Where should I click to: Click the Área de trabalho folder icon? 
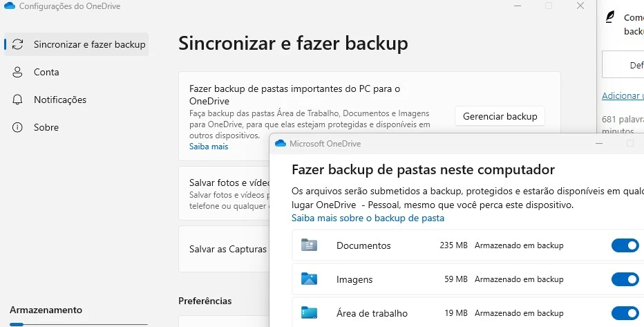tap(309, 312)
